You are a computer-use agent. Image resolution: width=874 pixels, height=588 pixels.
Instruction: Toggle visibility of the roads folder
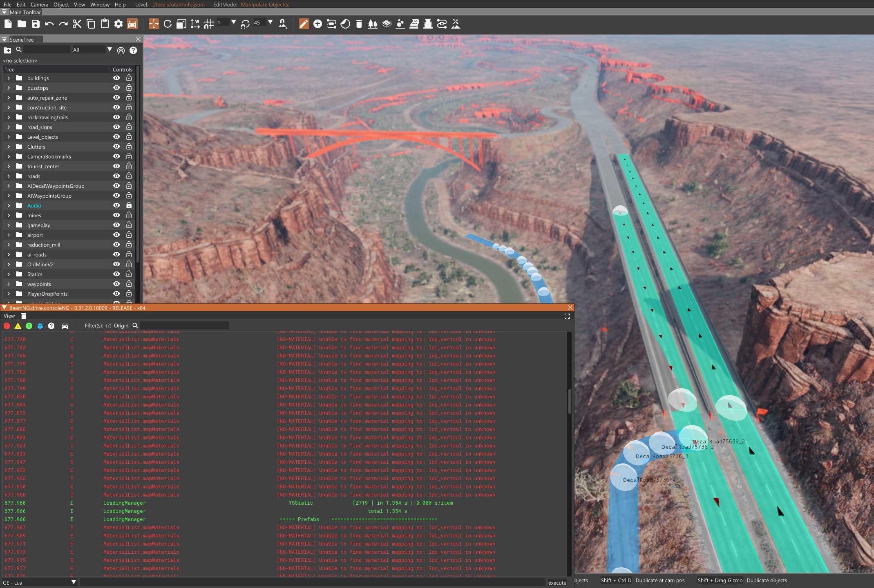116,176
